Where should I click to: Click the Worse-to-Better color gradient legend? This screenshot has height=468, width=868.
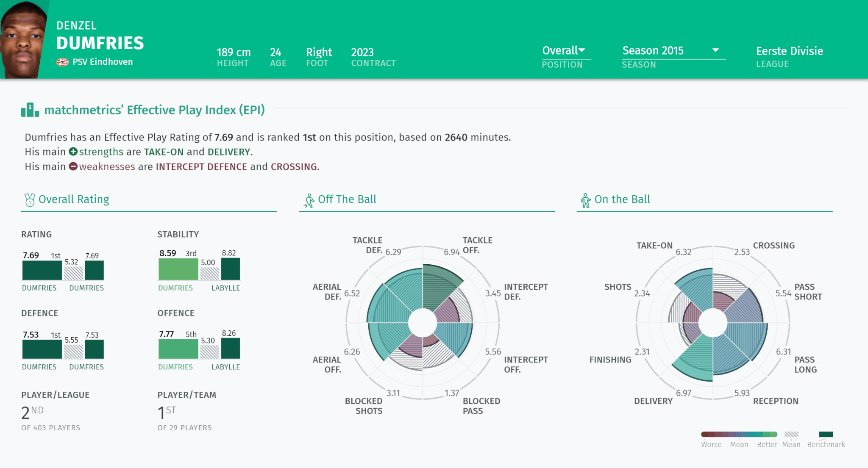click(739, 434)
